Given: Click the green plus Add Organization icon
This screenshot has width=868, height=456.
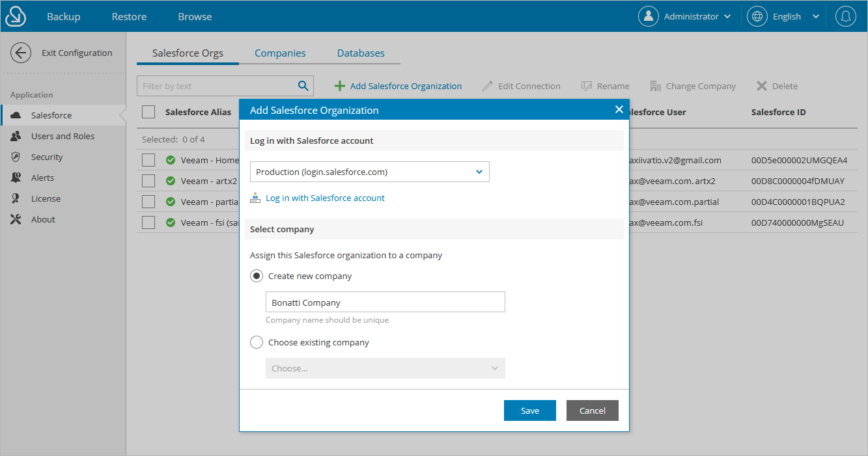Looking at the screenshot, I should tap(339, 86).
